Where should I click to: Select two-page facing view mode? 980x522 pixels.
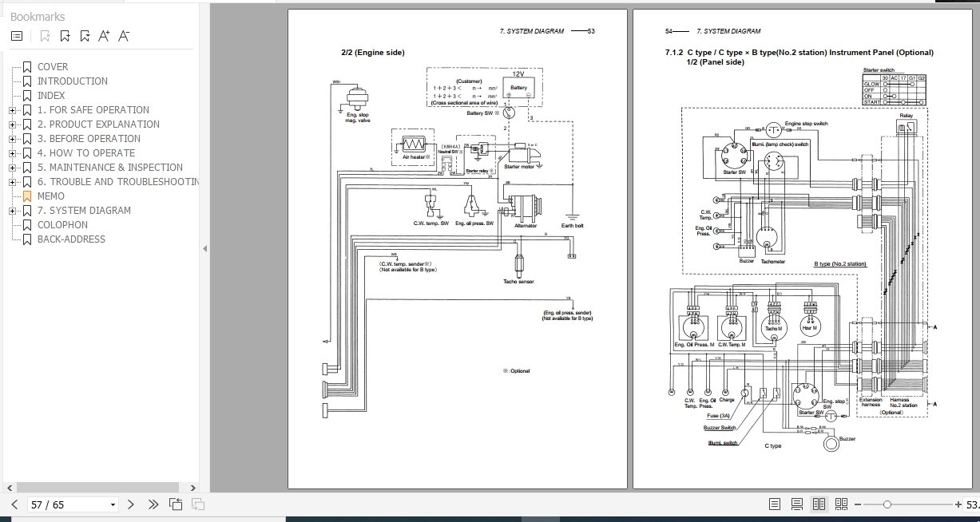coord(818,504)
